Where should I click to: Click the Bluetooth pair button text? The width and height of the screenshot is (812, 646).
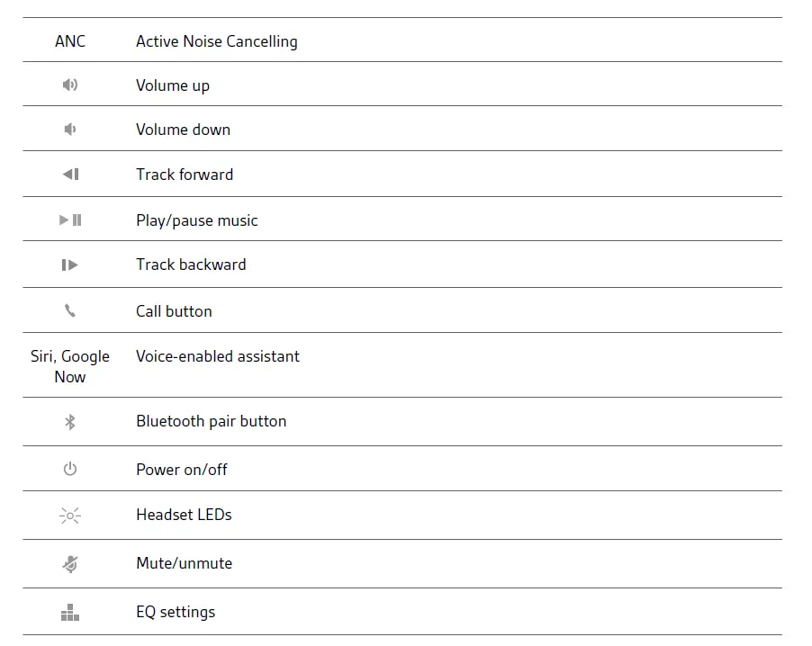(211, 421)
